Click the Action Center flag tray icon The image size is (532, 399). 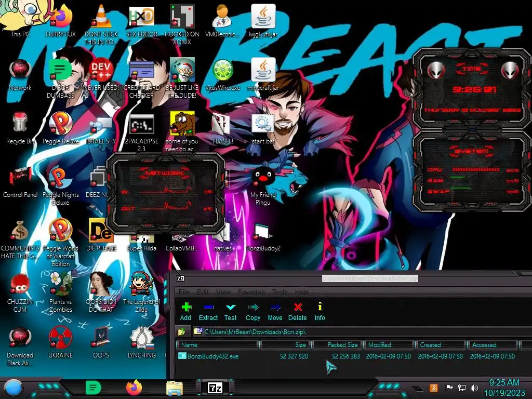pyautogui.click(x=448, y=388)
